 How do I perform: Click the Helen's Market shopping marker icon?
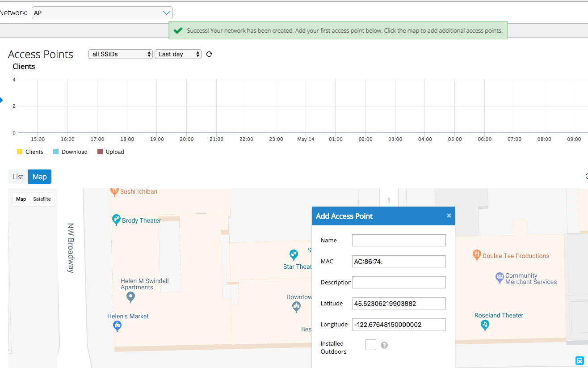pyautogui.click(x=117, y=326)
